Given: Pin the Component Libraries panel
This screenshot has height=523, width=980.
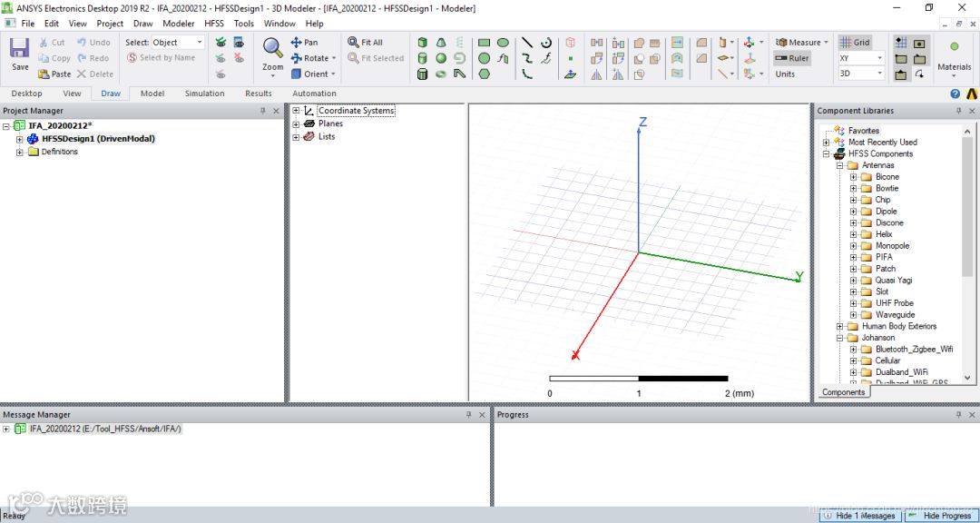Looking at the screenshot, I should click(x=959, y=111).
